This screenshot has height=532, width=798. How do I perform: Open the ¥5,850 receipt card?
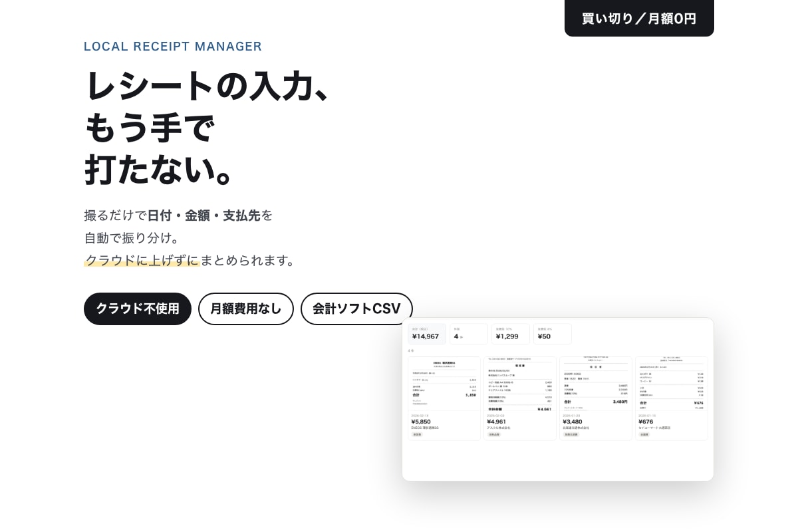444,398
